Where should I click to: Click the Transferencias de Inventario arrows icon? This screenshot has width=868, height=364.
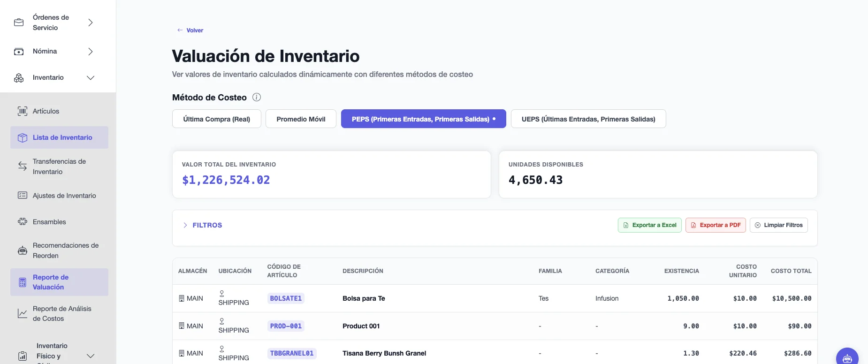pyautogui.click(x=23, y=166)
